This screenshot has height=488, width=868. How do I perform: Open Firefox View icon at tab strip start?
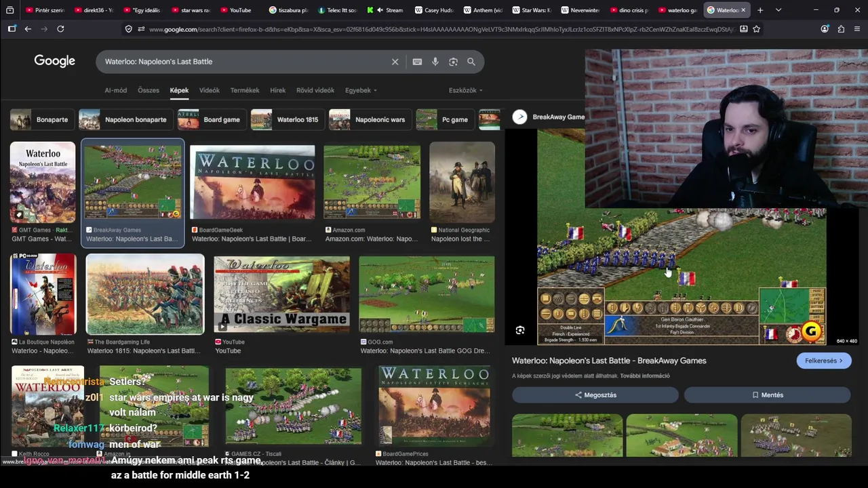[x=9, y=10]
